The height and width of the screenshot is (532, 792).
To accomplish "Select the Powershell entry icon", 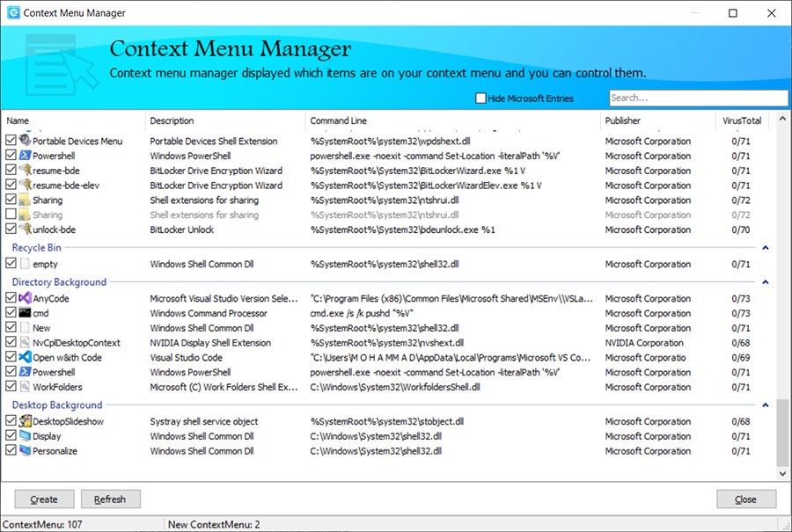I will click(25, 156).
